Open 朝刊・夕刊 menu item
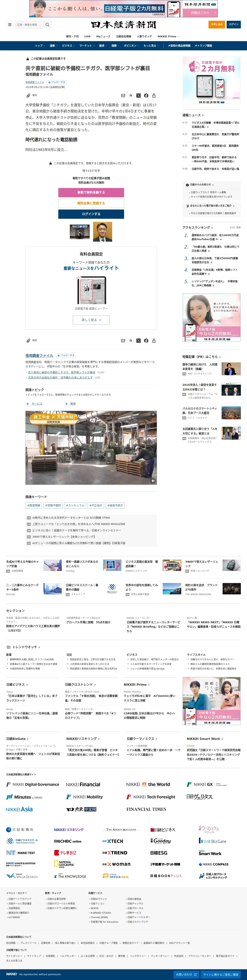Viewport: 247px width, 980px height. tap(72, 37)
